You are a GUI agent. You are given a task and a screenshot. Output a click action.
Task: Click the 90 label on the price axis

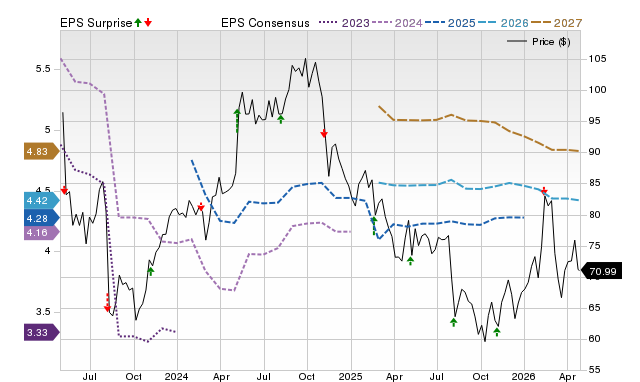click(594, 152)
